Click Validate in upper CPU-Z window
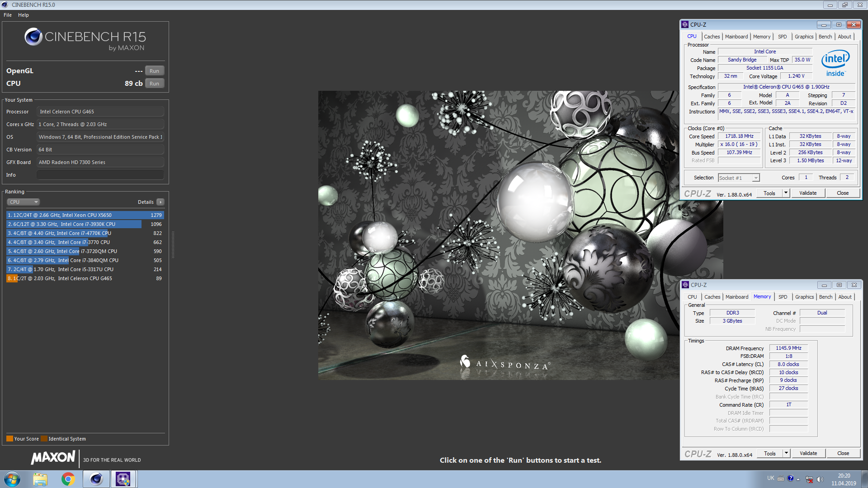This screenshot has width=868, height=488. coord(808,193)
